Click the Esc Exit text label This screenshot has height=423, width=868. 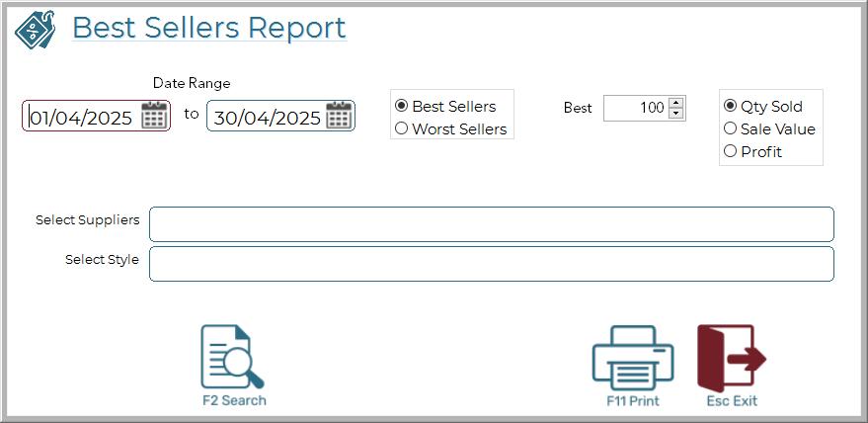click(732, 401)
